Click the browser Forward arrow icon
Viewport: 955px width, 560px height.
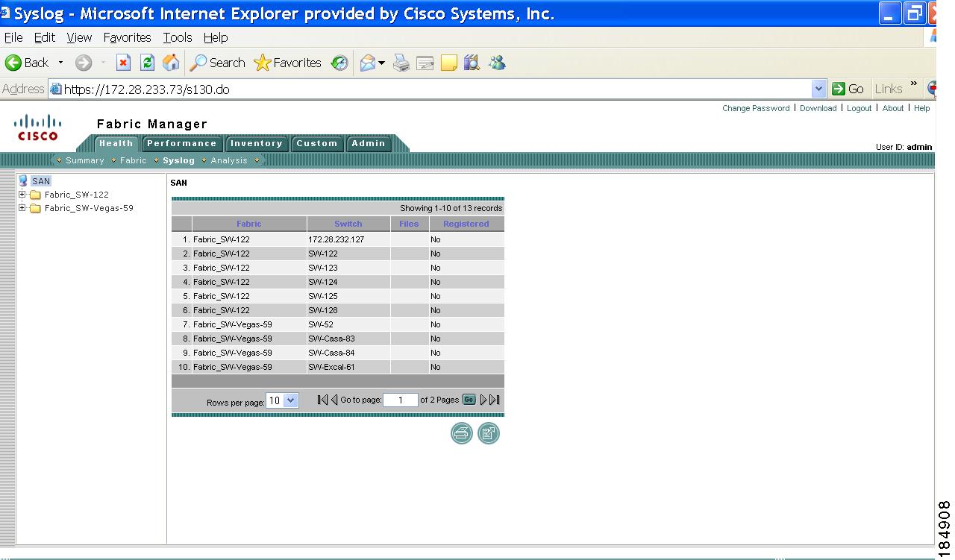pos(84,63)
